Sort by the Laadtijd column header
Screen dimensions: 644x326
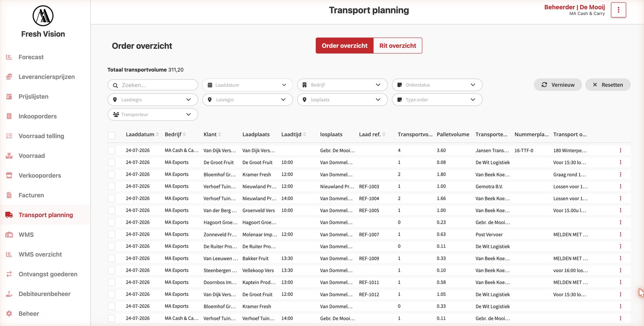coord(293,135)
